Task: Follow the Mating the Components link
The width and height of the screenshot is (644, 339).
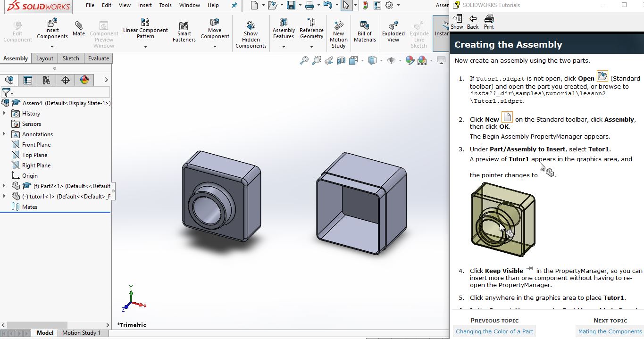Action: pyautogui.click(x=610, y=331)
